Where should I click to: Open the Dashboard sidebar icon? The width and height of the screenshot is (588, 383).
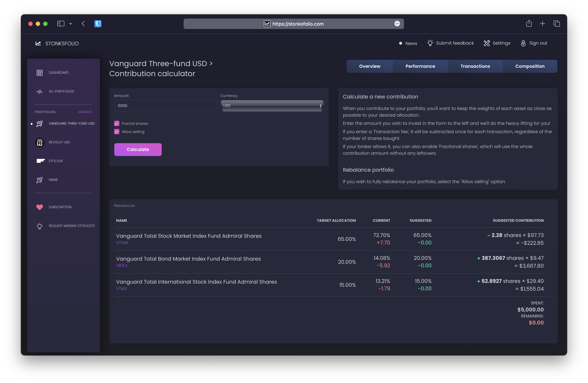(x=40, y=73)
